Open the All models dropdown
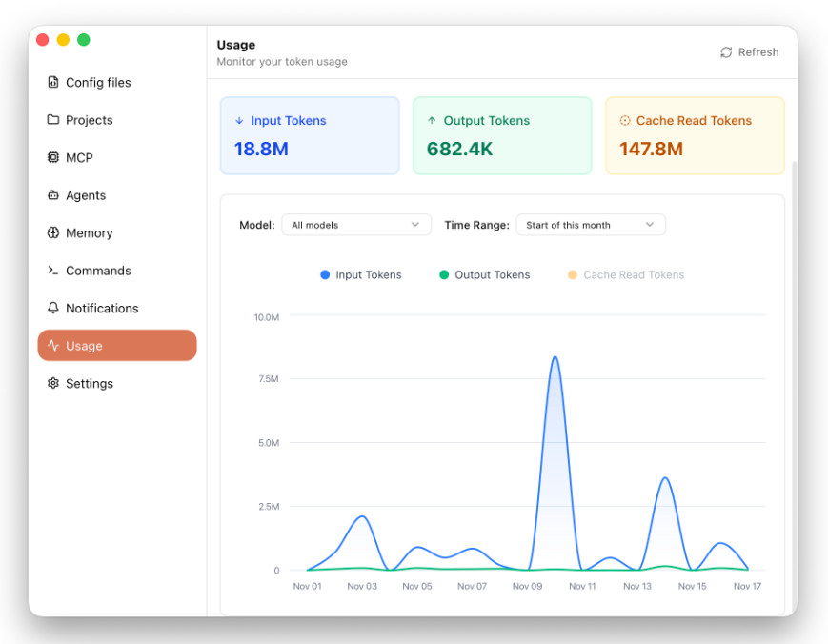 tap(356, 225)
